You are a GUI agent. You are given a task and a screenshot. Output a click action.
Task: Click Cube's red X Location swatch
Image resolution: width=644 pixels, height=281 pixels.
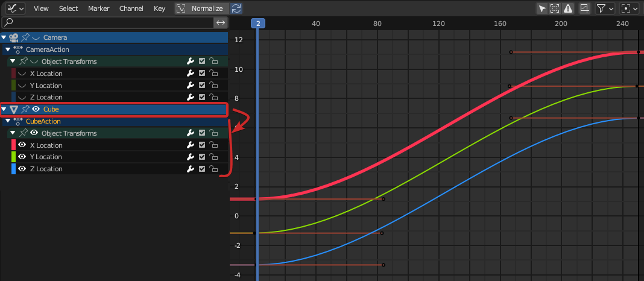click(x=13, y=145)
